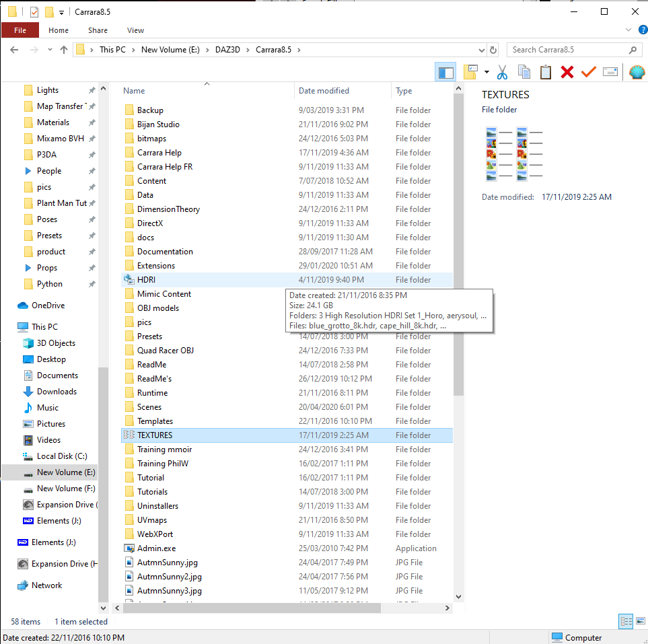Open the Quick Access Toolbar customize dropdown
Image resolution: width=648 pixels, height=644 pixels.
click(x=61, y=12)
